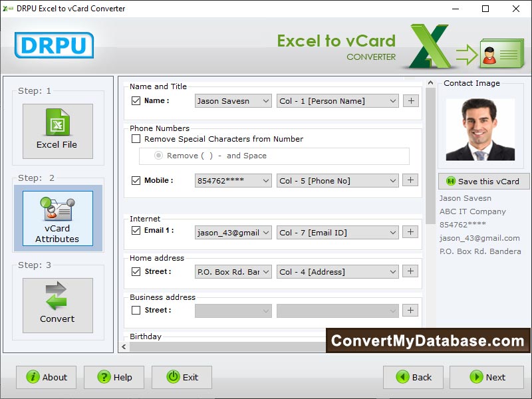532x399 pixels.
Task: Enable Remove Special Characters from Number
Action: [136, 139]
